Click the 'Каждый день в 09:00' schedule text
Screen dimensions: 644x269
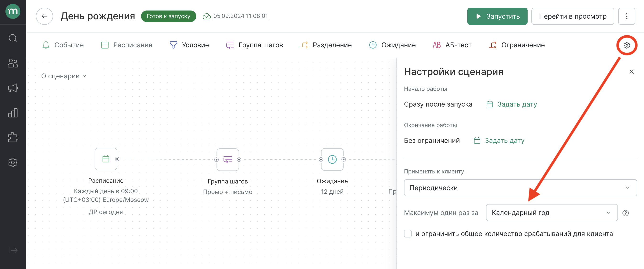pyautogui.click(x=106, y=191)
